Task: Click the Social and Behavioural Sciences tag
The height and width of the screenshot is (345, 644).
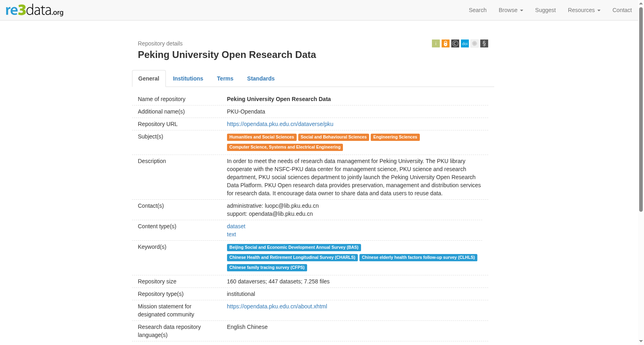Action: [334, 137]
